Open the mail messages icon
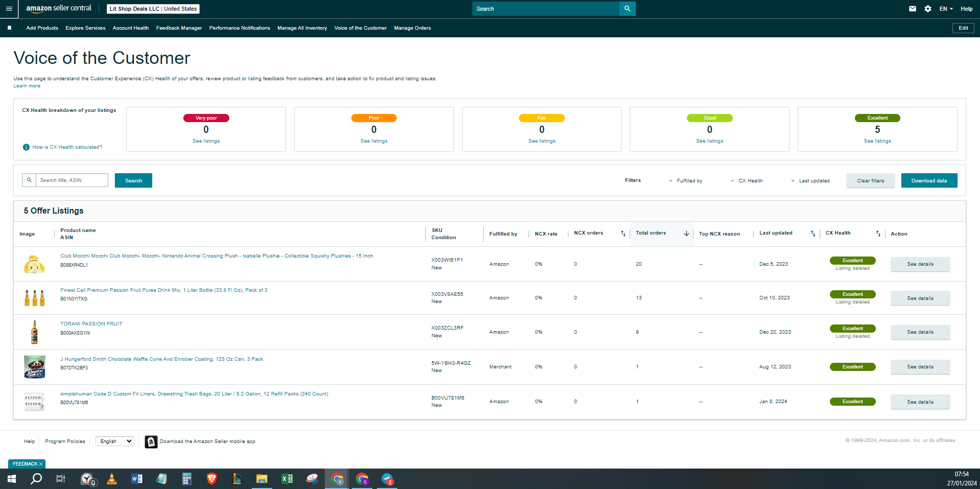This screenshot has height=489, width=980. 913,9
